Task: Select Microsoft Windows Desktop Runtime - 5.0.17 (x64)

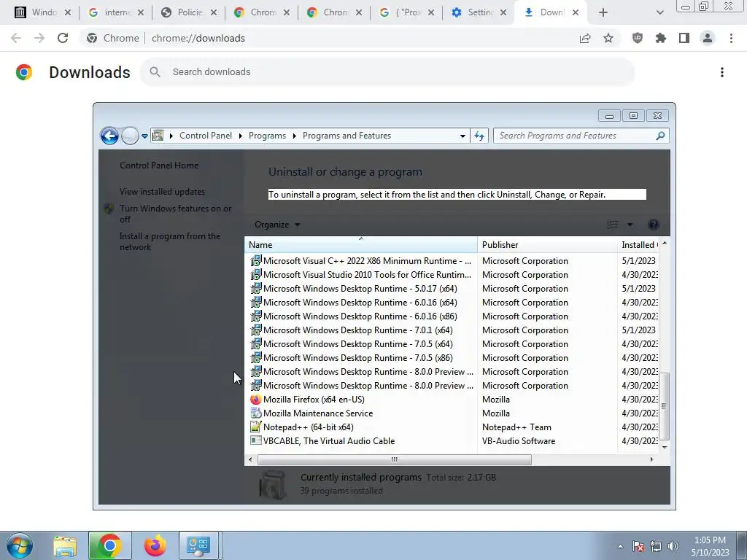Action: [x=451, y=289]
